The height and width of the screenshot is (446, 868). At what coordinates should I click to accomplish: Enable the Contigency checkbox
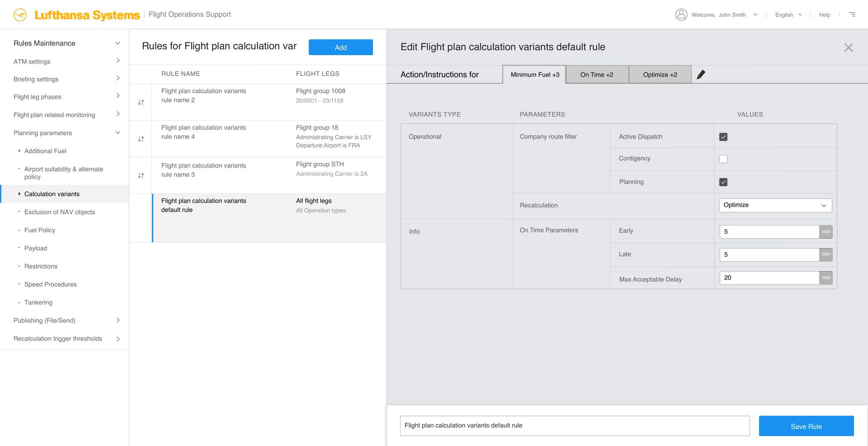click(723, 159)
